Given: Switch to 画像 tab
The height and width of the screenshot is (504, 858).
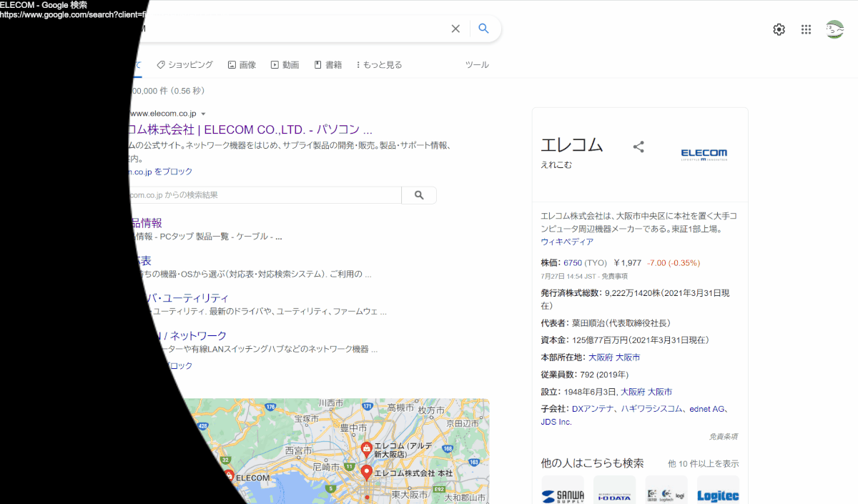Looking at the screenshot, I should coord(242,64).
